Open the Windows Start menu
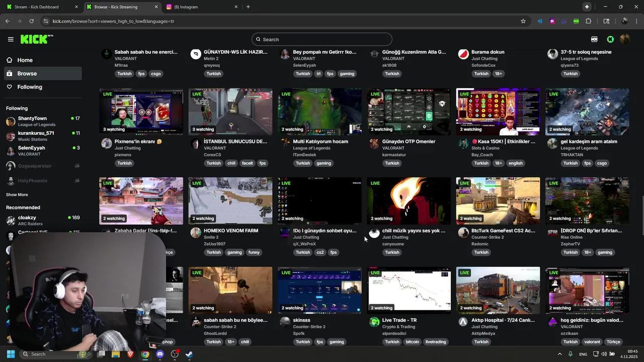This screenshot has width=644, height=362. click(x=11, y=354)
